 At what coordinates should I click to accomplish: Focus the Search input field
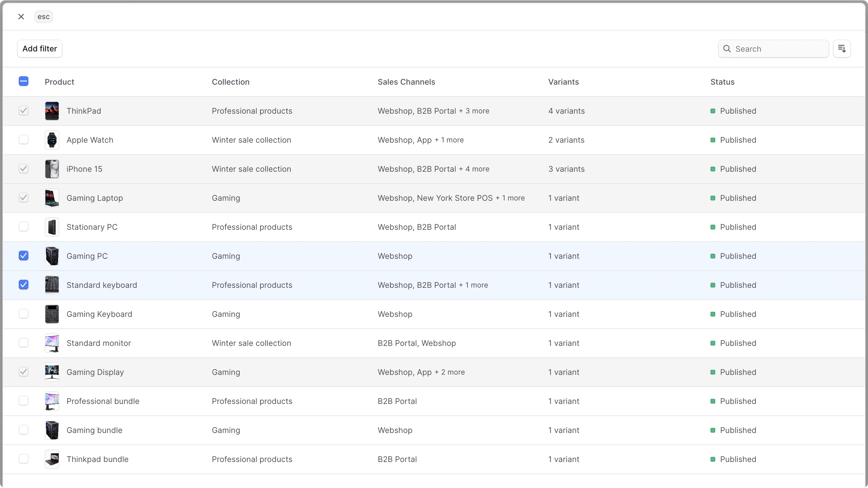click(x=779, y=49)
